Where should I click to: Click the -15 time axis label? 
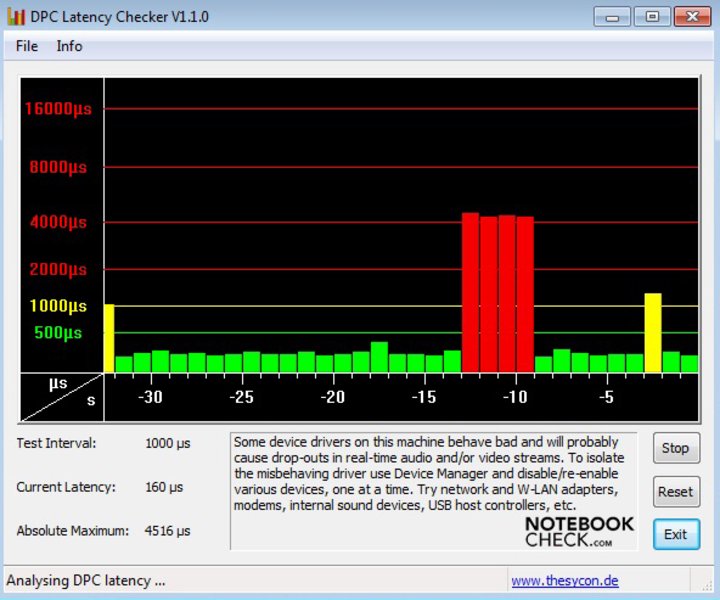pos(424,397)
